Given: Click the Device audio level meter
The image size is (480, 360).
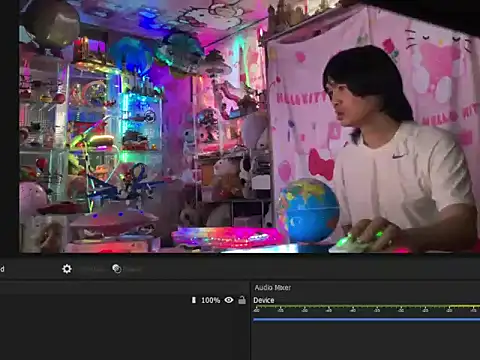Looking at the screenshot, I should [367, 309].
